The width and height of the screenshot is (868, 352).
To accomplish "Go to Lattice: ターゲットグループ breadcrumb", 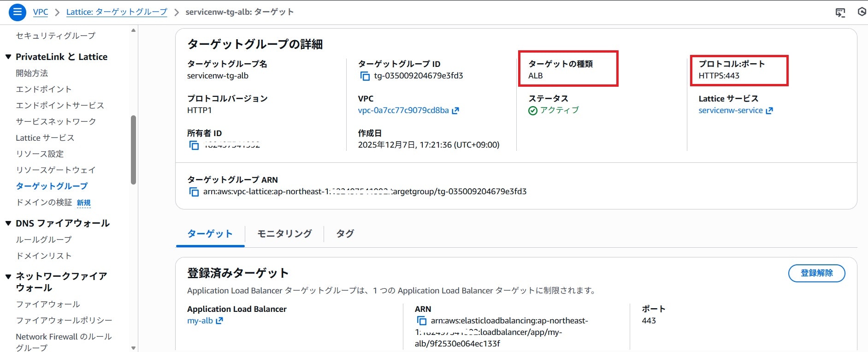I will pos(117,12).
